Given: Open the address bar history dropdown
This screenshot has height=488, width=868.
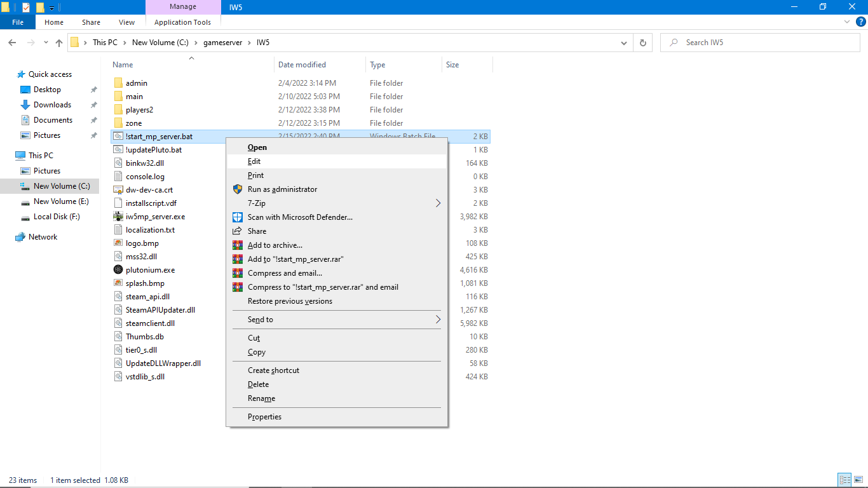Looking at the screenshot, I should click(623, 43).
